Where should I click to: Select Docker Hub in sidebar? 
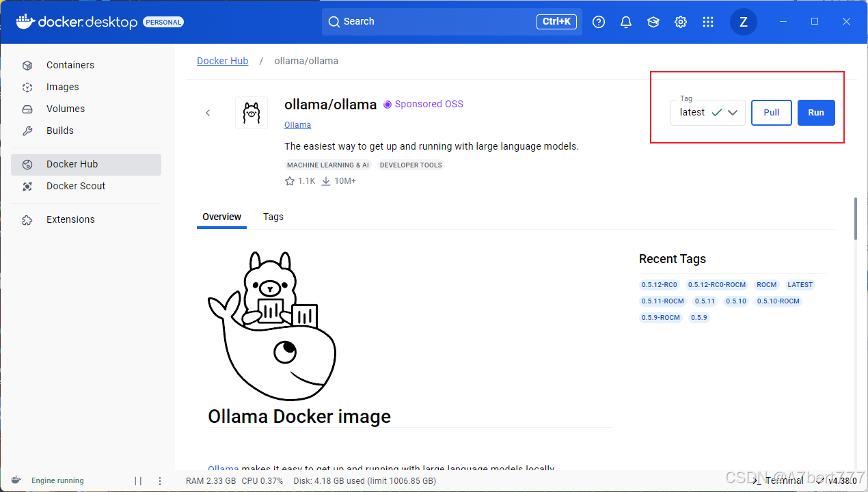[x=86, y=164]
